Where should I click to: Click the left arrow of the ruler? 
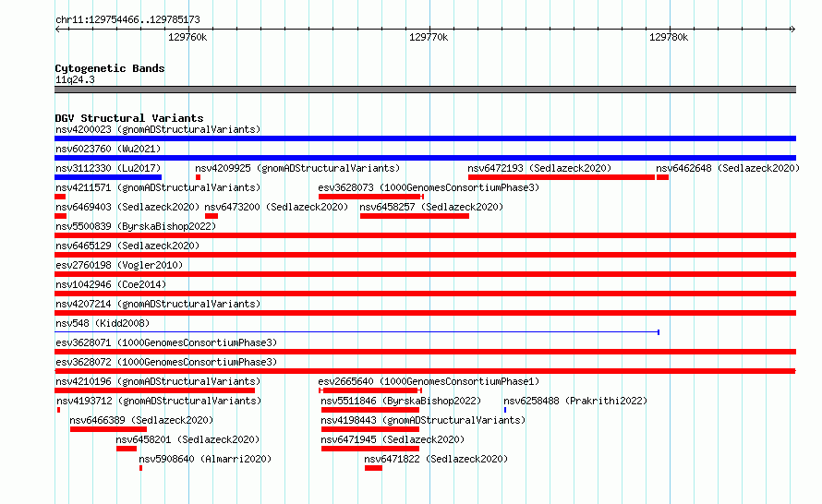58,30
